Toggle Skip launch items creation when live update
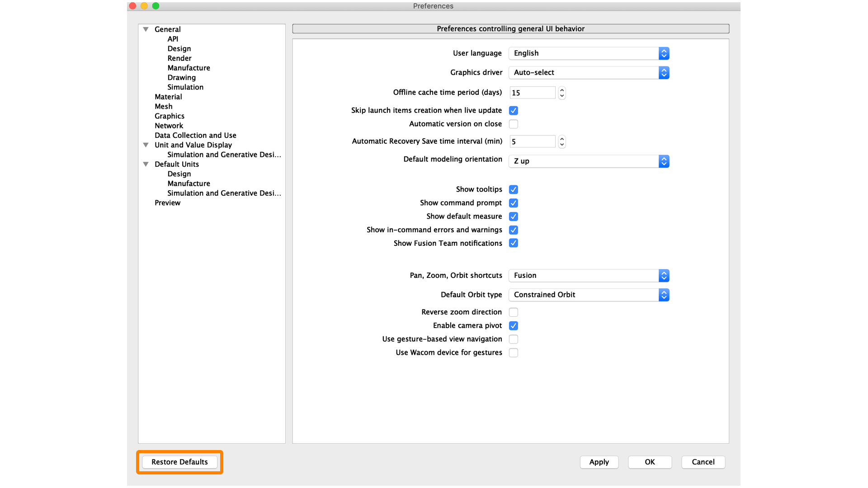 pyautogui.click(x=514, y=111)
